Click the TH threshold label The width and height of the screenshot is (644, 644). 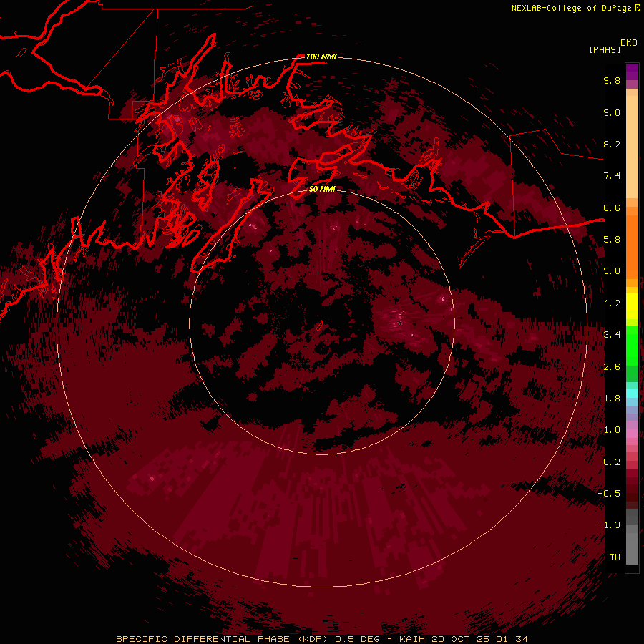click(x=615, y=557)
